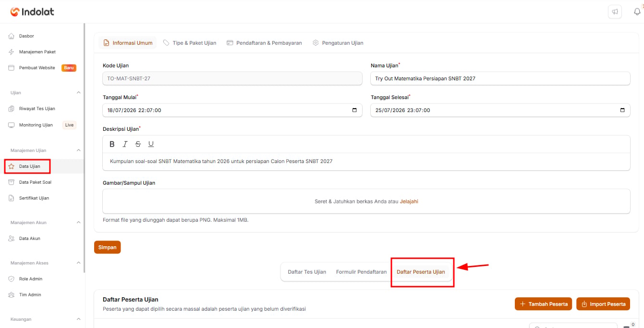Click into the Deskripsi Ujian text area
Image resolution: width=644 pixels, height=328 pixels.
pyautogui.click(x=366, y=162)
